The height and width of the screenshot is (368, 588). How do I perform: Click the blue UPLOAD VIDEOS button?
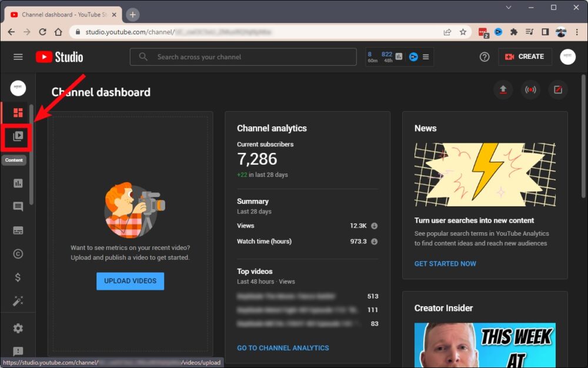coord(130,281)
